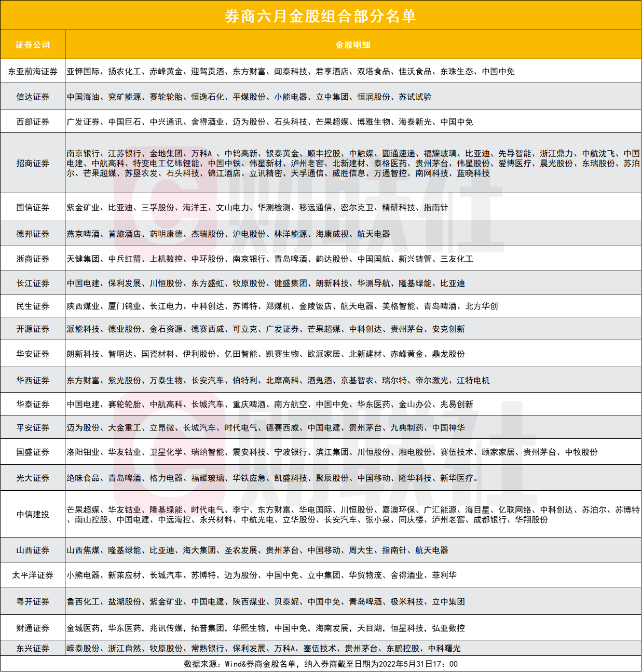Click 兆易创新 in 华泰证券 row
Viewport: 642px width, 672px height.
[457, 405]
